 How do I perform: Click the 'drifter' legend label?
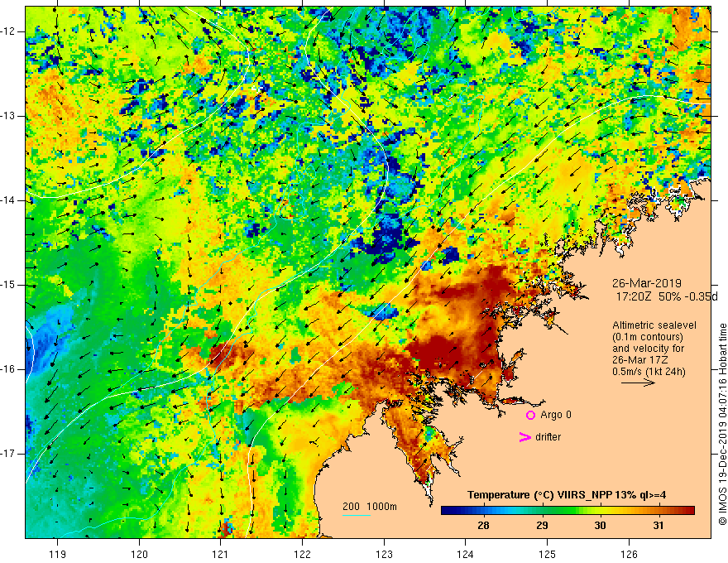[x=548, y=437]
